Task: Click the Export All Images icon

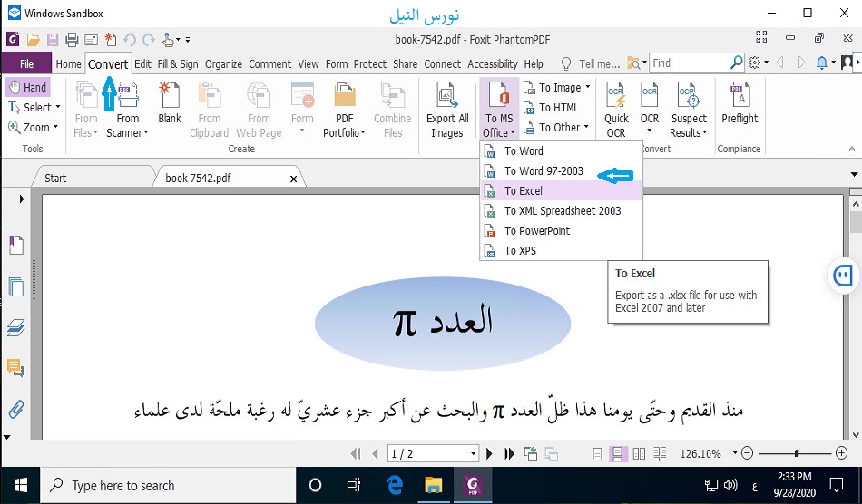Action: [x=446, y=110]
